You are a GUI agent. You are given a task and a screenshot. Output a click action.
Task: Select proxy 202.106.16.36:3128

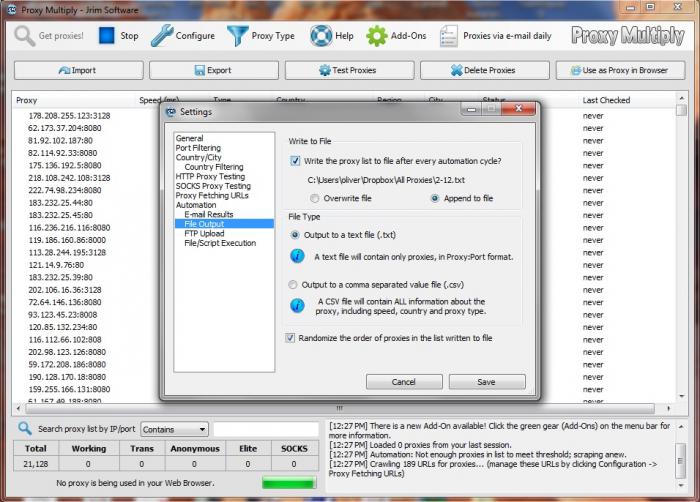coord(65,290)
